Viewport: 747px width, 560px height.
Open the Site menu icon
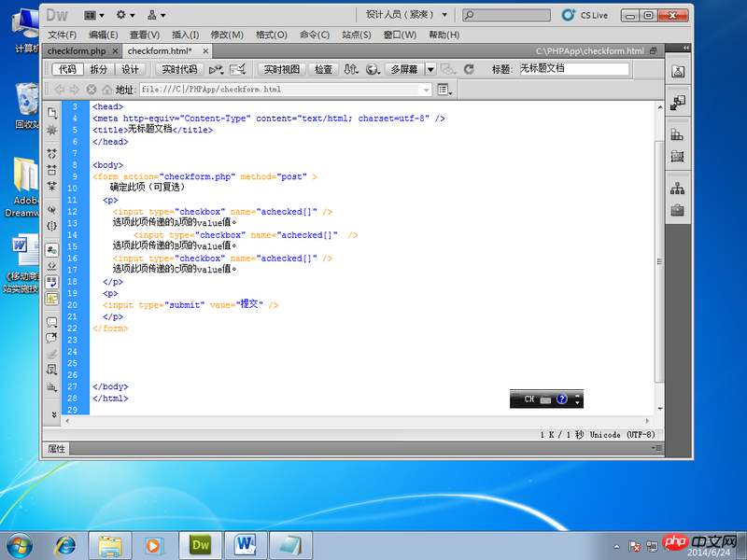pos(156,15)
